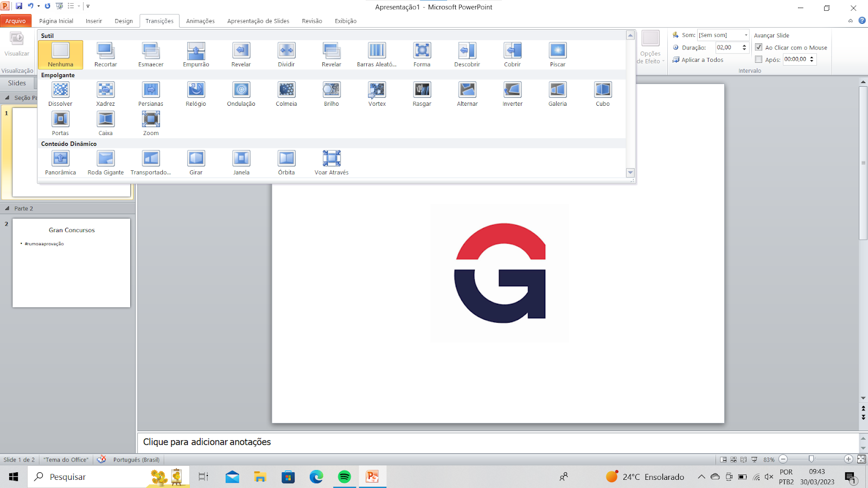Choose the Zoom transition
This screenshot has height=488, width=868.
(x=151, y=124)
